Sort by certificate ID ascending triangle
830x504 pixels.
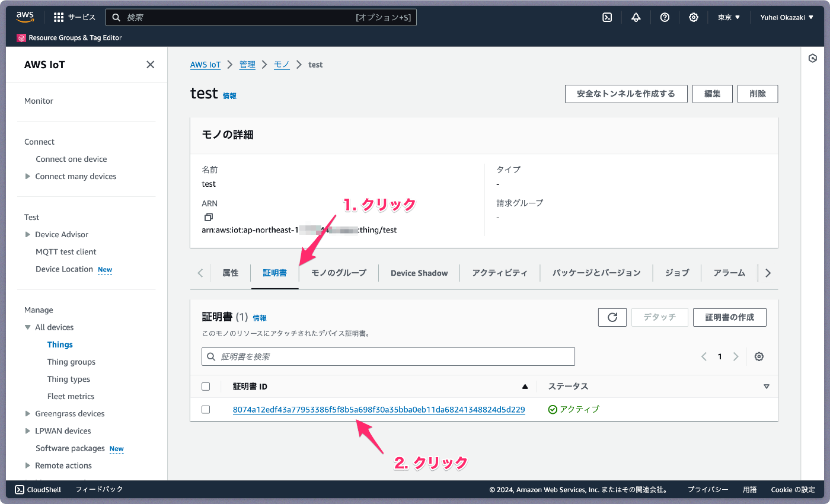click(x=525, y=387)
